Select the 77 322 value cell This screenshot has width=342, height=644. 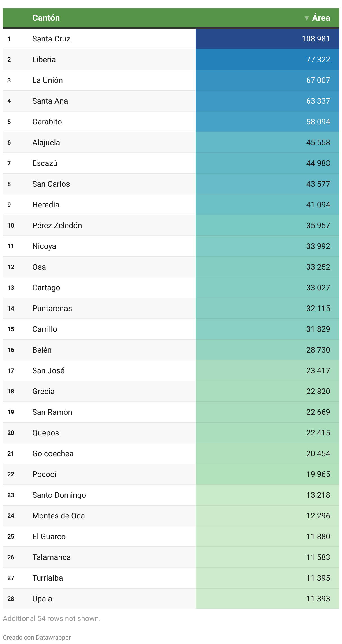click(x=318, y=60)
